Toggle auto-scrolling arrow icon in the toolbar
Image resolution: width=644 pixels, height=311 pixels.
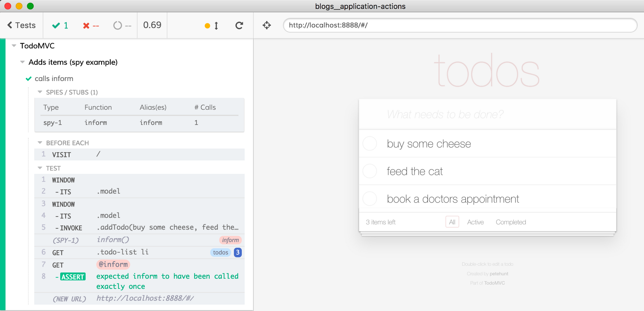point(216,25)
